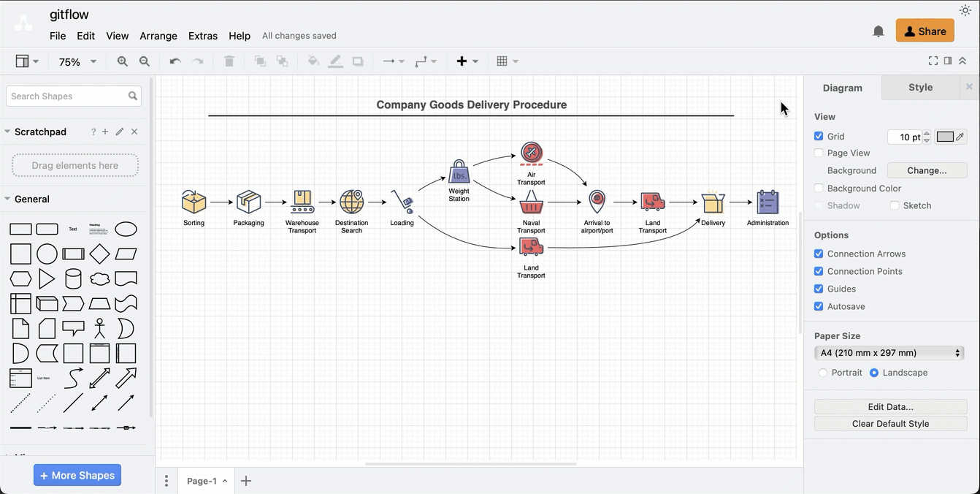Click the To Back icon
980x494 pixels.
pyautogui.click(x=282, y=61)
